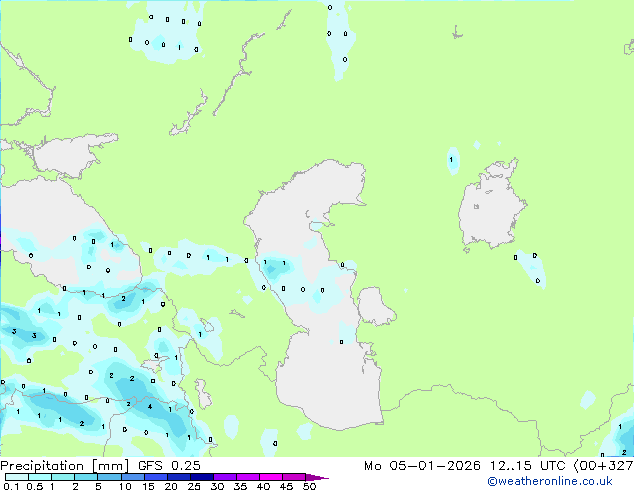Click legend scale label "40"
The width and height of the screenshot is (634, 490).
coord(264,486)
